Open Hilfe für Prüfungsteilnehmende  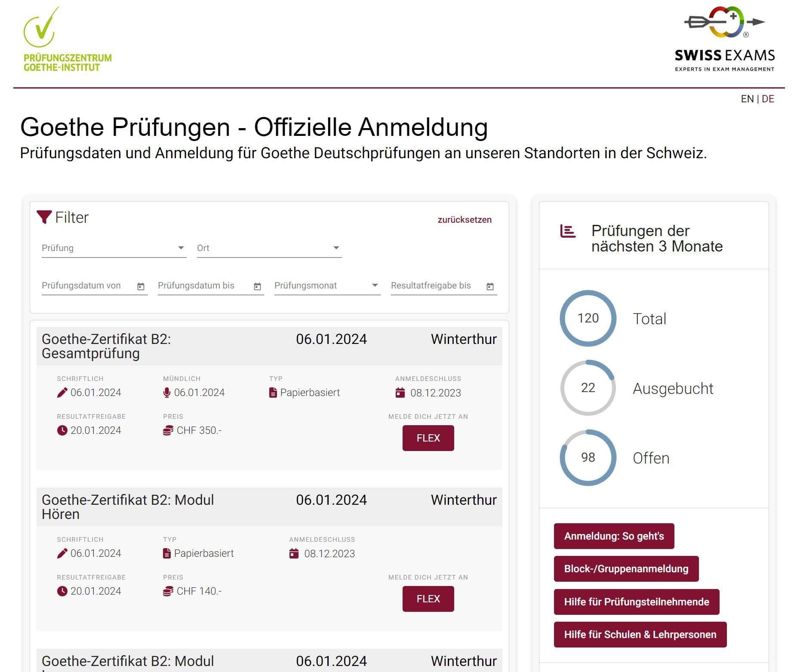point(637,602)
